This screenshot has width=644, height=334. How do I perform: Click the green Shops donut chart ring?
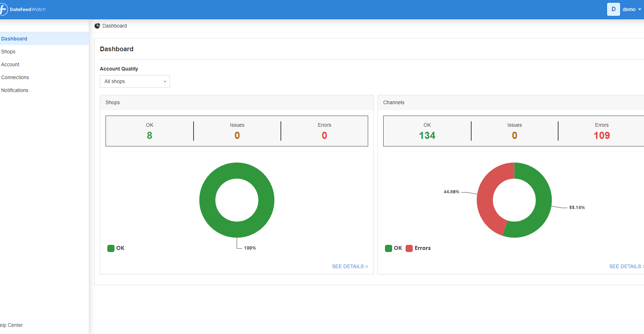pos(208,200)
